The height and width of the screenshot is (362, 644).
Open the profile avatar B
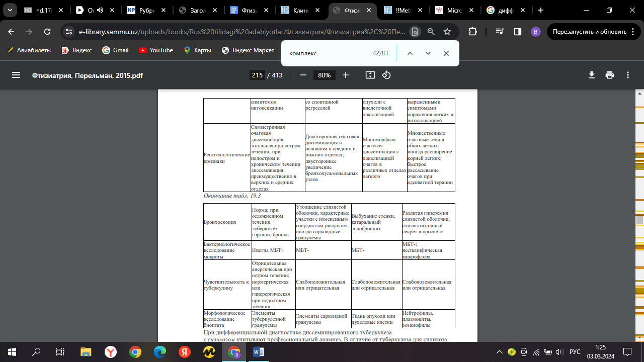tap(535, 31)
